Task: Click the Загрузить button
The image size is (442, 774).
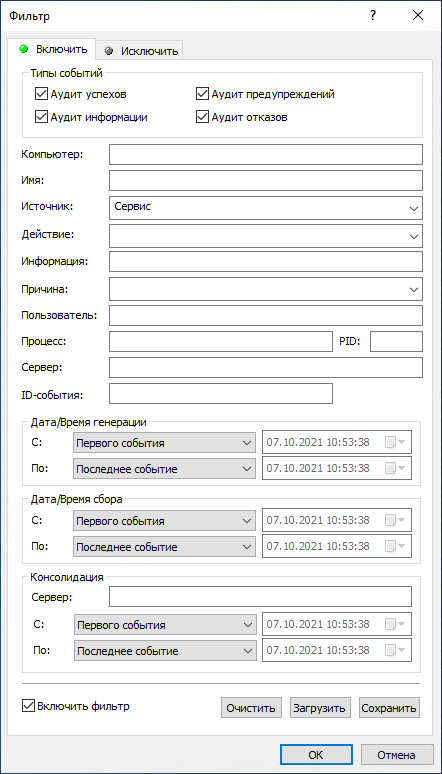Action: click(320, 707)
